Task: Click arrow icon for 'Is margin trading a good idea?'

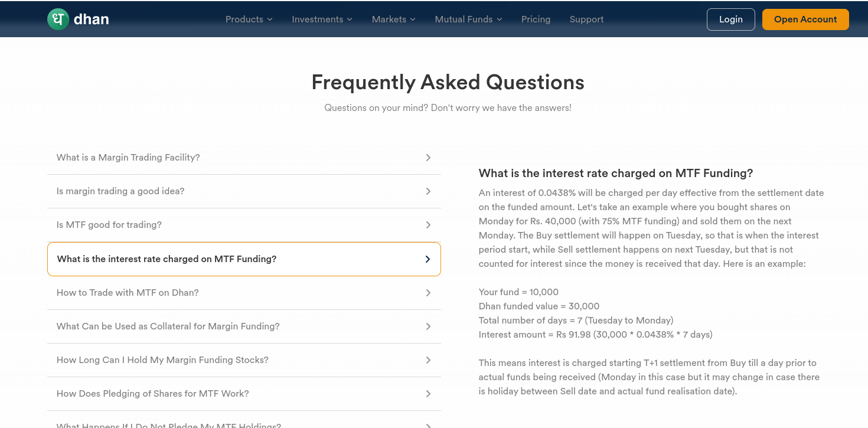Action: pyautogui.click(x=428, y=191)
